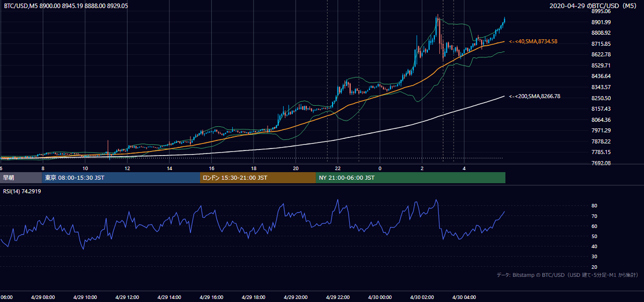The width and height of the screenshot is (644, 302).
Task: Click the bottom time label 4/29 10:00
Action: (x=85, y=297)
